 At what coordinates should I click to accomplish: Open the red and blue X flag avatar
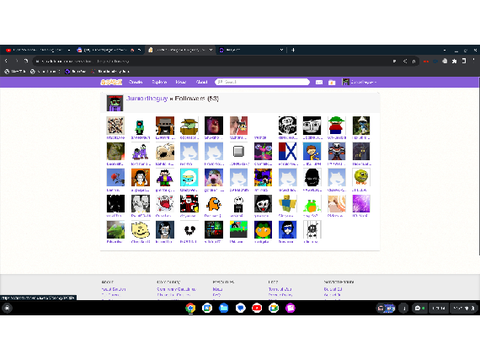click(287, 152)
